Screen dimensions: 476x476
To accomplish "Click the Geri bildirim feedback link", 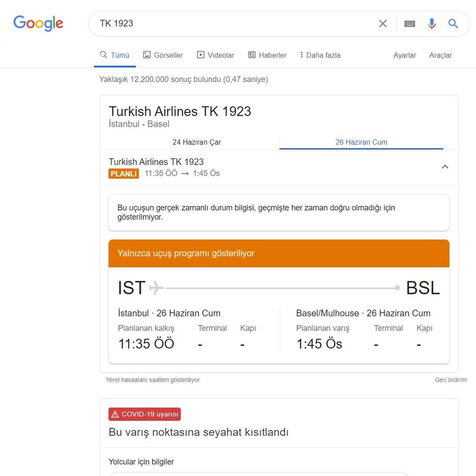I will point(451,380).
